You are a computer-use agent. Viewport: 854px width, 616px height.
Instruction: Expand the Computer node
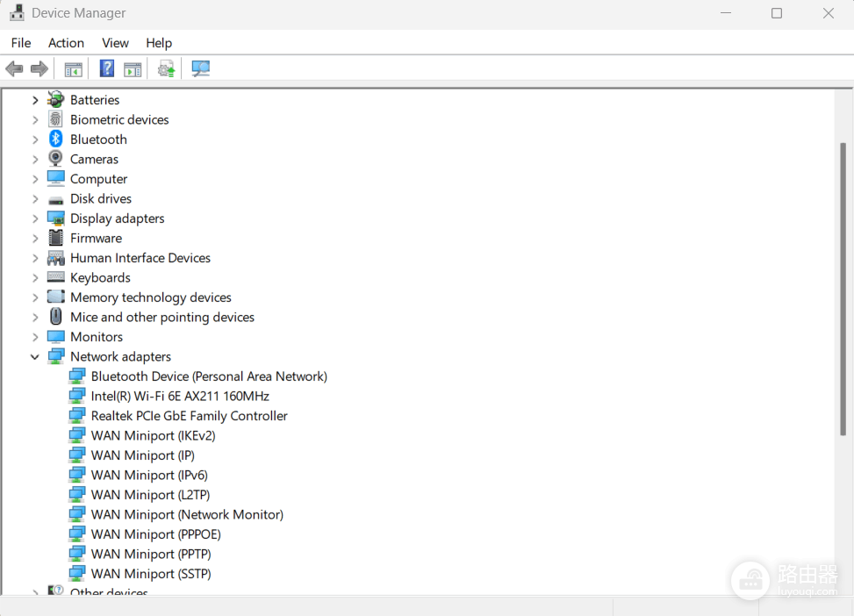point(35,179)
